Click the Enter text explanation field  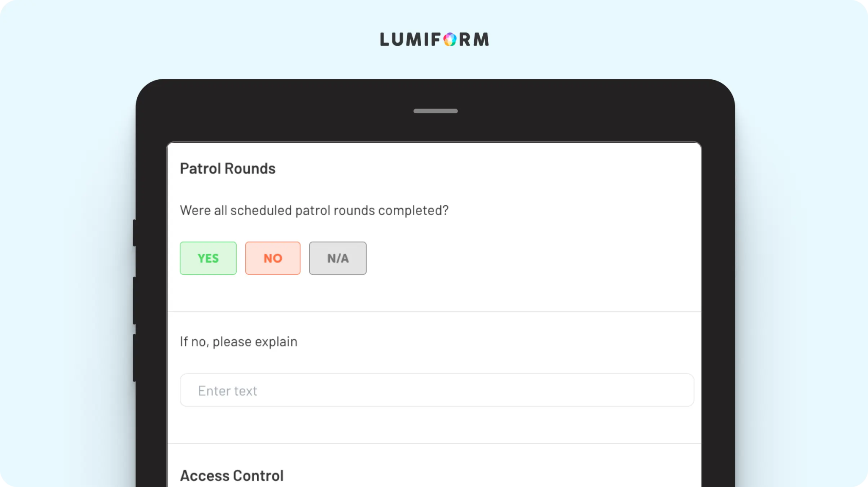coord(437,390)
